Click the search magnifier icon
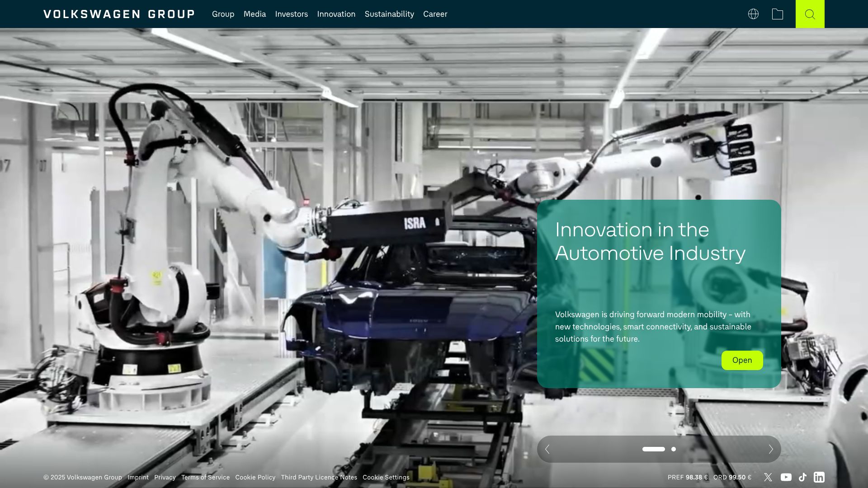The image size is (868, 488). [810, 14]
